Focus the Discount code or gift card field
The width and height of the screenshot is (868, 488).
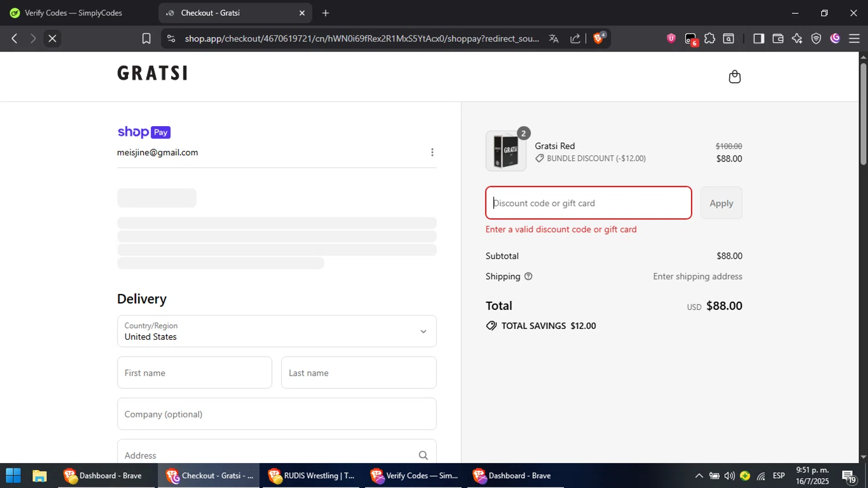(589, 203)
